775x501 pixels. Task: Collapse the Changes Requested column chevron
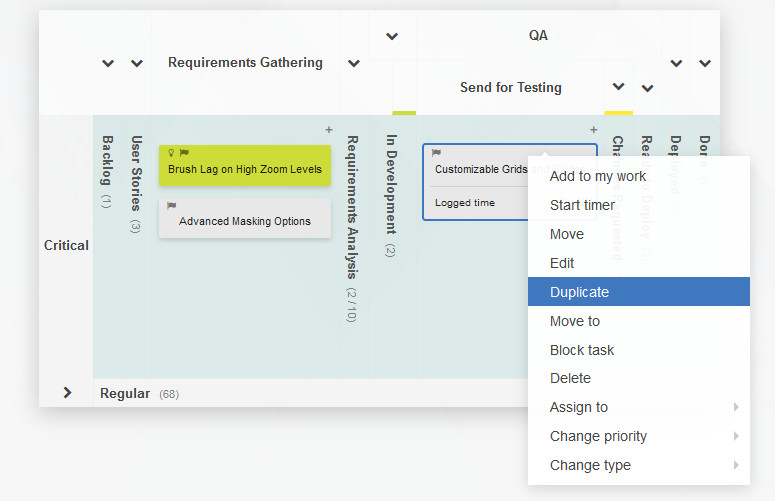618,87
